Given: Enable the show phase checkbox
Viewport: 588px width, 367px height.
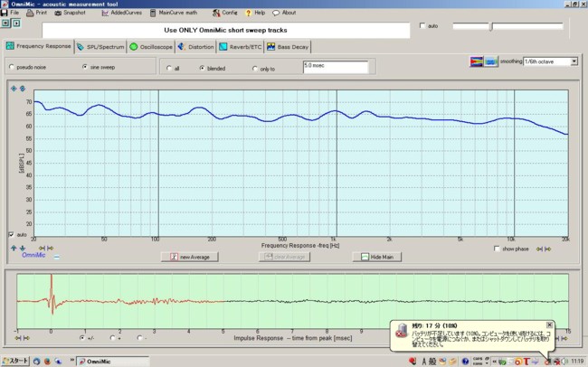Looking at the screenshot, I should click(497, 249).
